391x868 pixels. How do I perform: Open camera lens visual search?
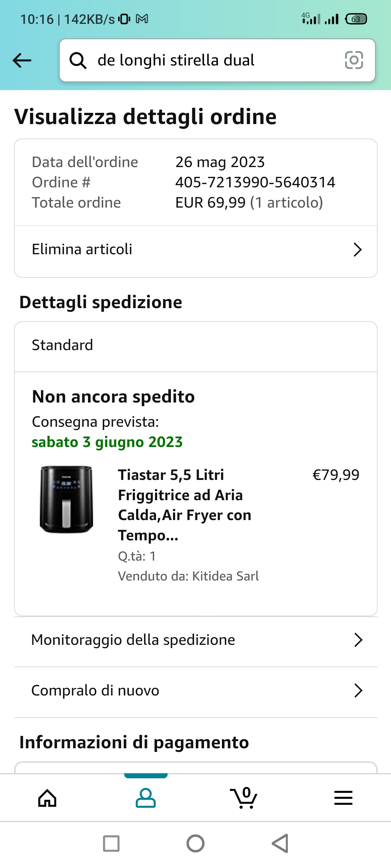coord(354,60)
